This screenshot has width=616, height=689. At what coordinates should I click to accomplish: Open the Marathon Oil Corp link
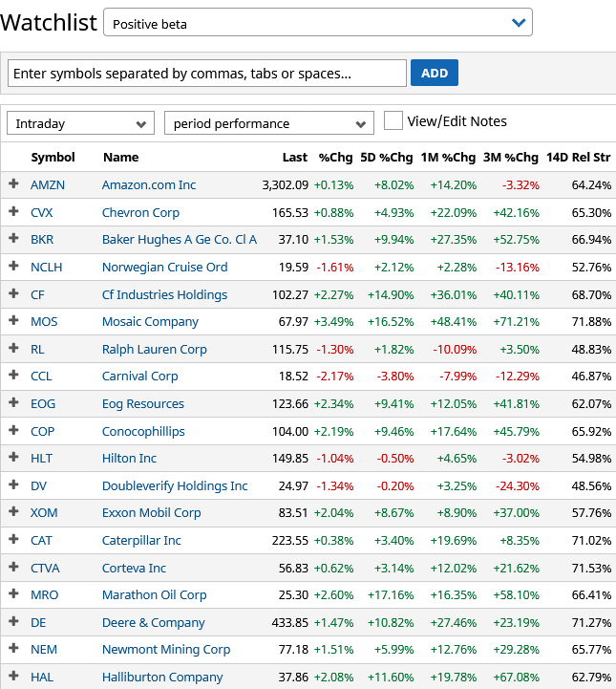pos(154,595)
